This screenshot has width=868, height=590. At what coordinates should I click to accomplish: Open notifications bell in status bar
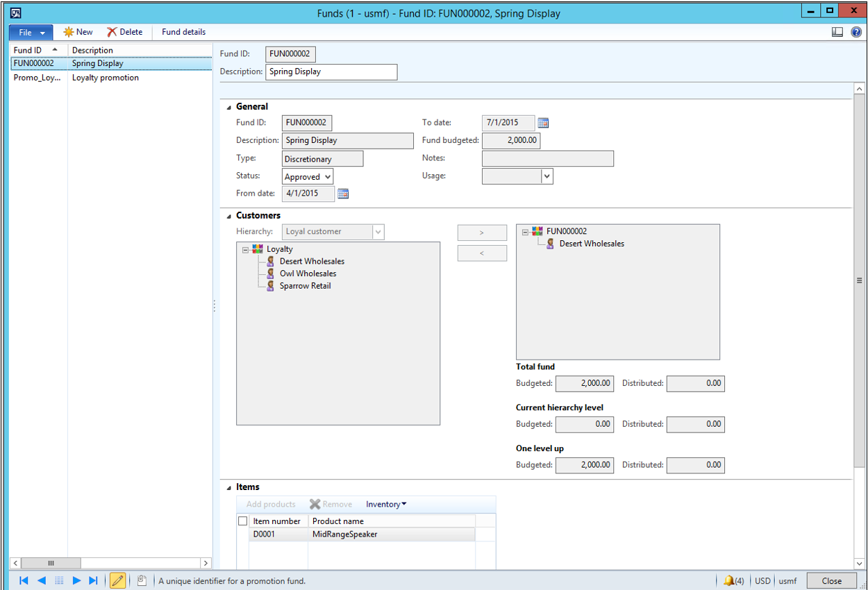click(x=728, y=580)
